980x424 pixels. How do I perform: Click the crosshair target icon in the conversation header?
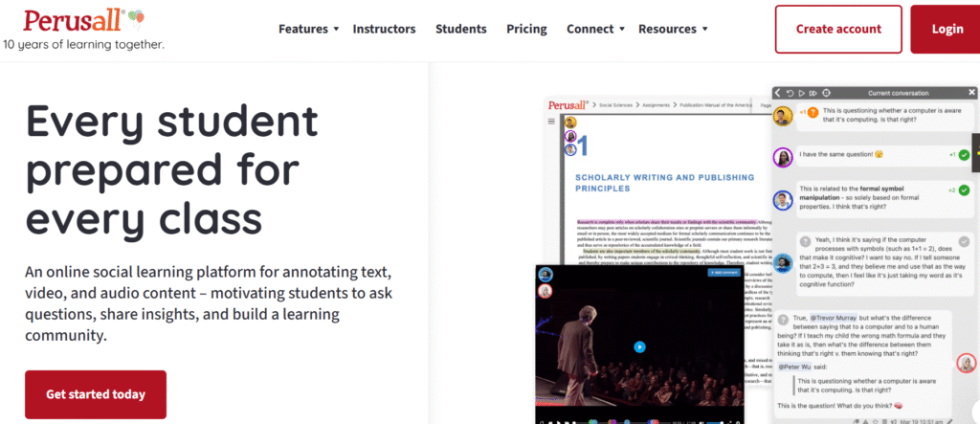(825, 93)
